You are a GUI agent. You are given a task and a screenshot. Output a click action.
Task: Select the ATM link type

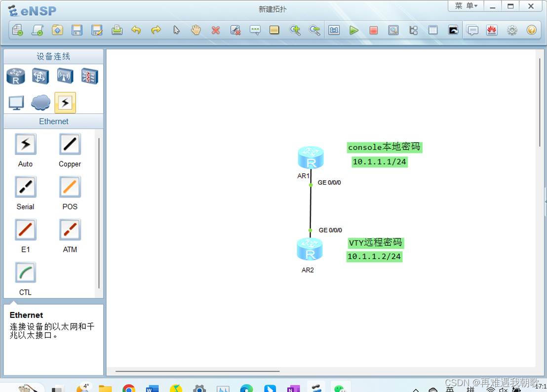pyautogui.click(x=69, y=229)
